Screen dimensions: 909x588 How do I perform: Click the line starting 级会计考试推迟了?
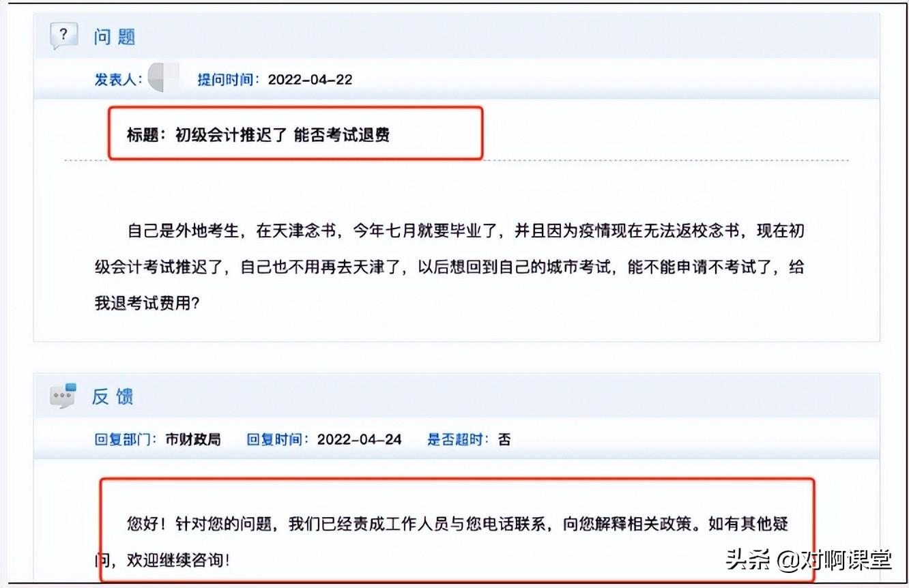449,267
